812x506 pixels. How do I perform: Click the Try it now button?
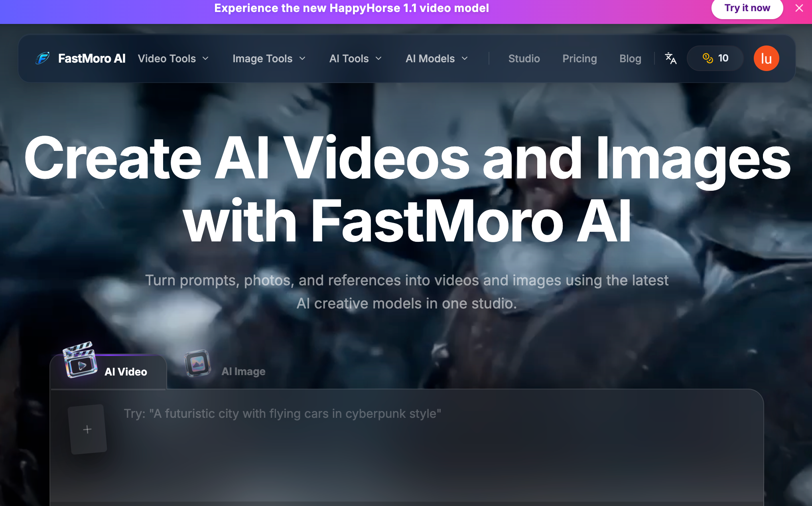(747, 8)
